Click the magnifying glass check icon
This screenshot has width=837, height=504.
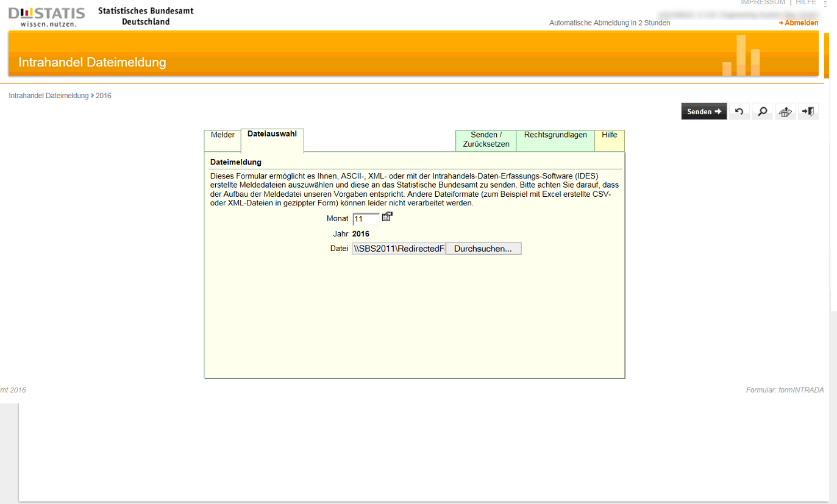coord(762,112)
